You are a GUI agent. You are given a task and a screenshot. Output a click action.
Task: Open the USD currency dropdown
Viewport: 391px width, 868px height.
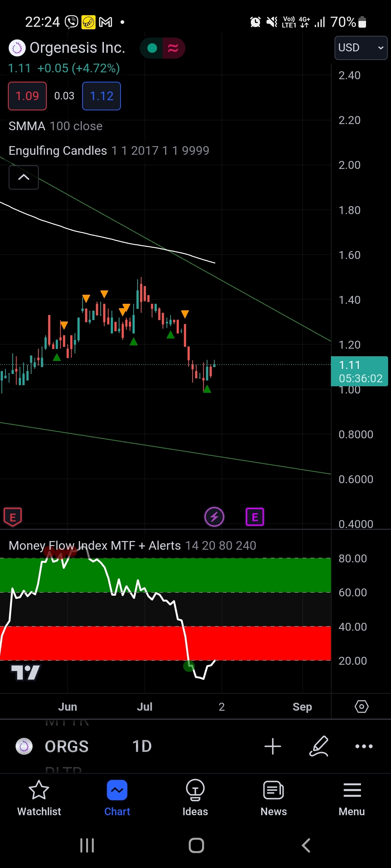click(361, 48)
